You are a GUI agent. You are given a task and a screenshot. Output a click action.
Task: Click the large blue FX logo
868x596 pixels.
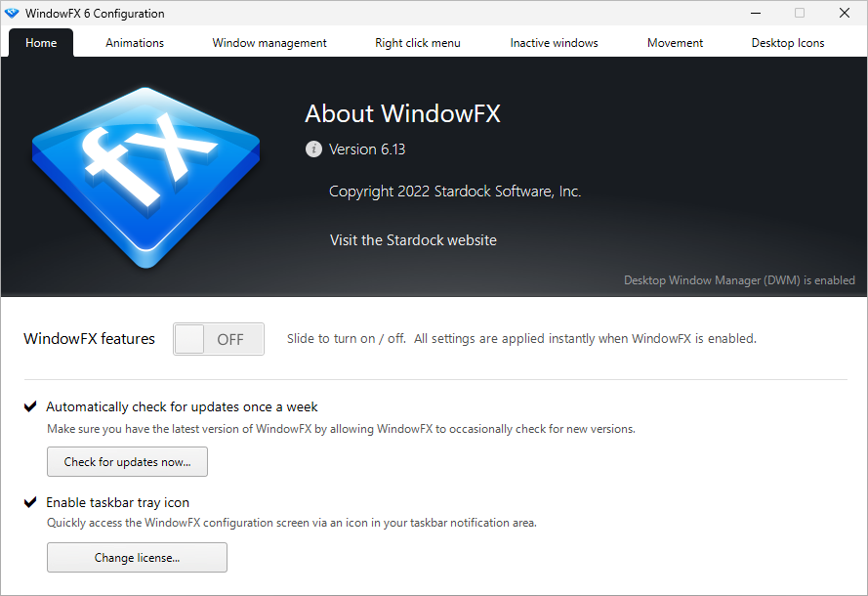coord(145,174)
